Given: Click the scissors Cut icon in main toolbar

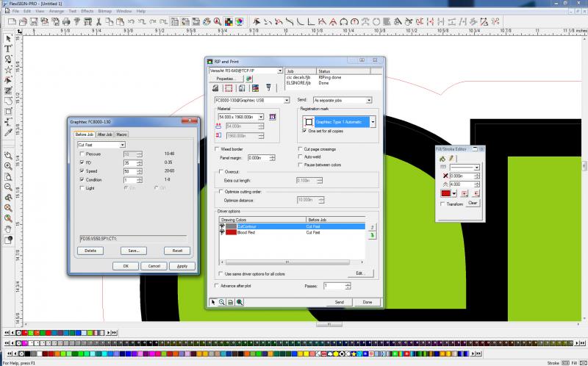Looking at the screenshot, I should pyautogui.click(x=99, y=22).
